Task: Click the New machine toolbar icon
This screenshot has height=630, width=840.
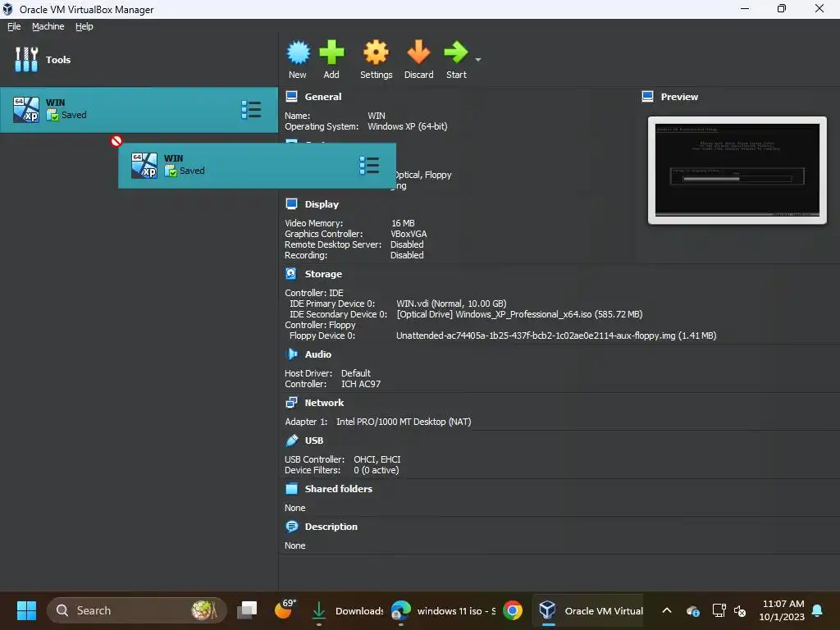Action: coord(298,53)
